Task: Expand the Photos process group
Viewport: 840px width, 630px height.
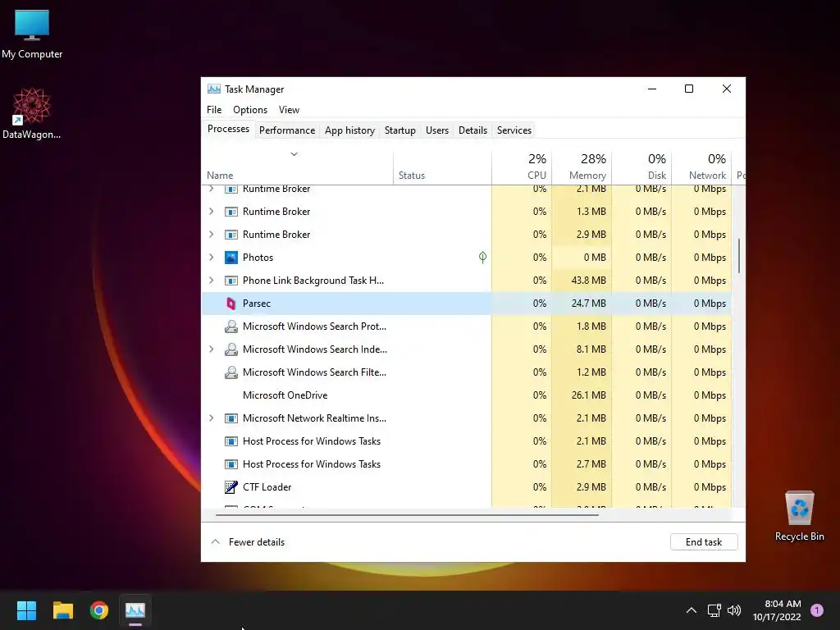Action: (x=211, y=258)
